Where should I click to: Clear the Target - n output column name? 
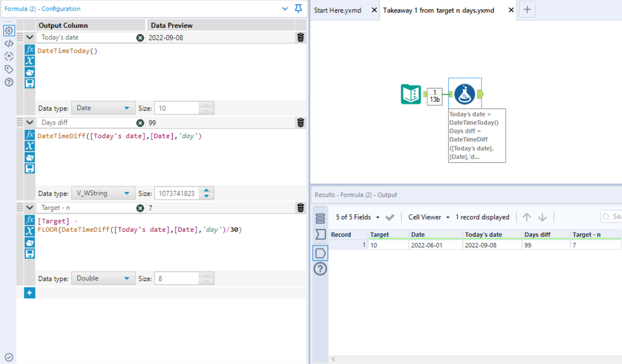coord(140,208)
